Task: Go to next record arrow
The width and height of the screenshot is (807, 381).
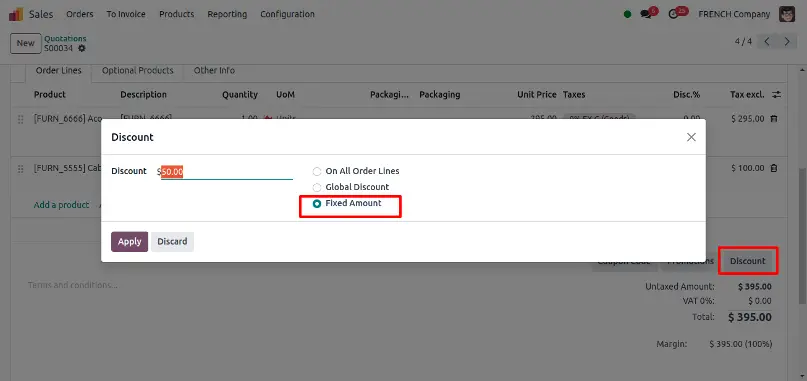Action: 787,42
